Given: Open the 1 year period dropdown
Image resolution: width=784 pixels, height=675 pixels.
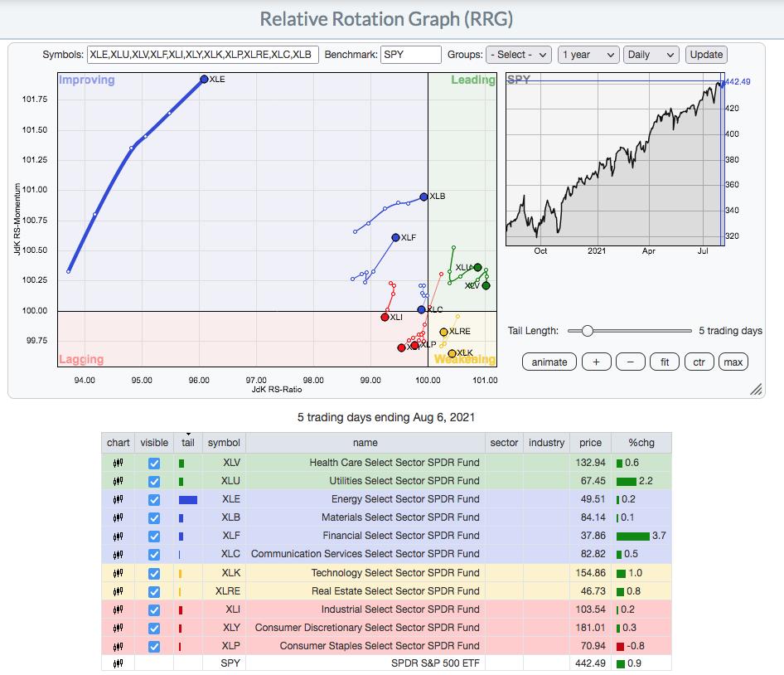Looking at the screenshot, I should tap(588, 55).
